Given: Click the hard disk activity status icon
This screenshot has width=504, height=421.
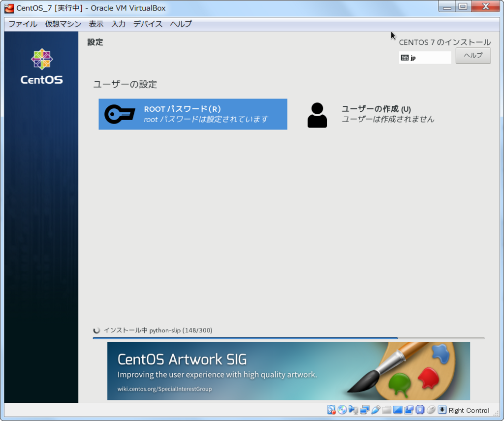Looking at the screenshot, I should tap(331, 410).
